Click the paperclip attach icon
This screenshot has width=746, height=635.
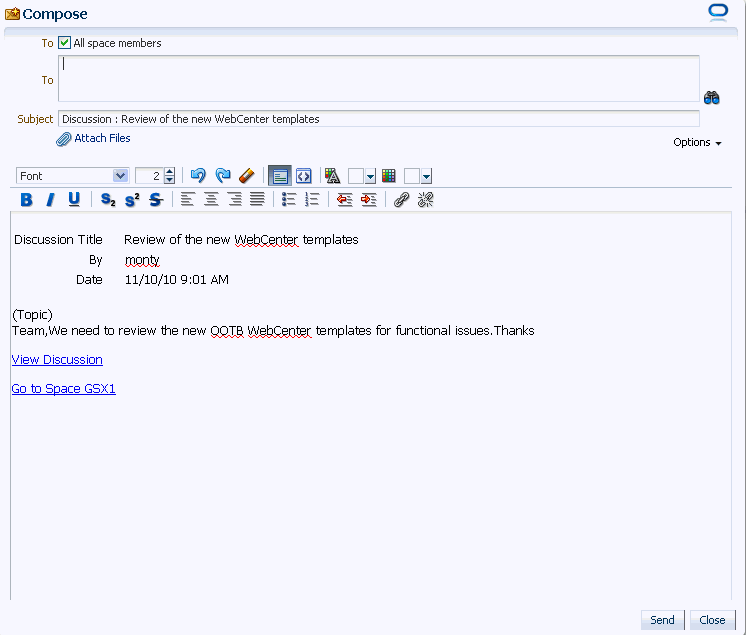coord(63,139)
